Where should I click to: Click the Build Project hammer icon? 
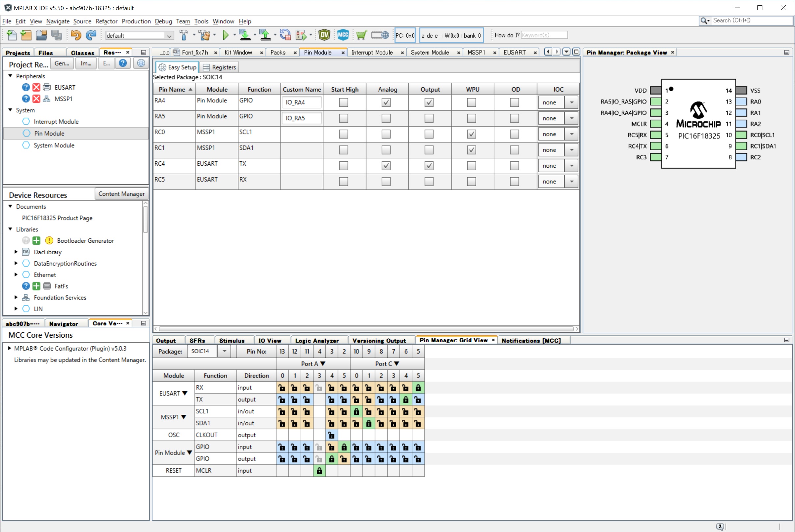183,35
